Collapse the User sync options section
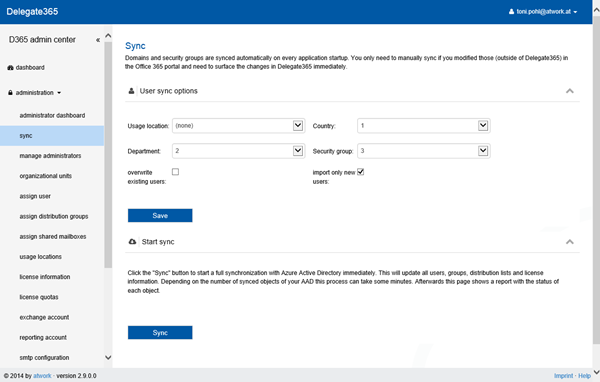Viewport: 600px width, 382px height. [569, 91]
